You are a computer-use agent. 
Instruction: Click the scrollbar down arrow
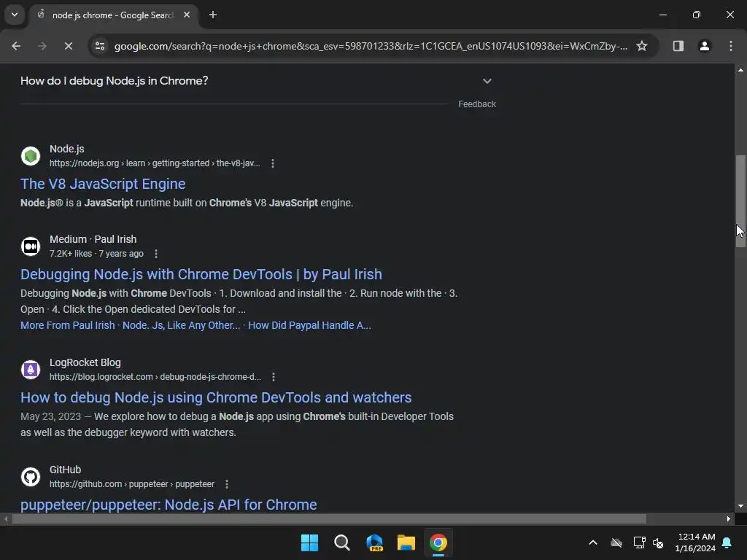[740, 506]
